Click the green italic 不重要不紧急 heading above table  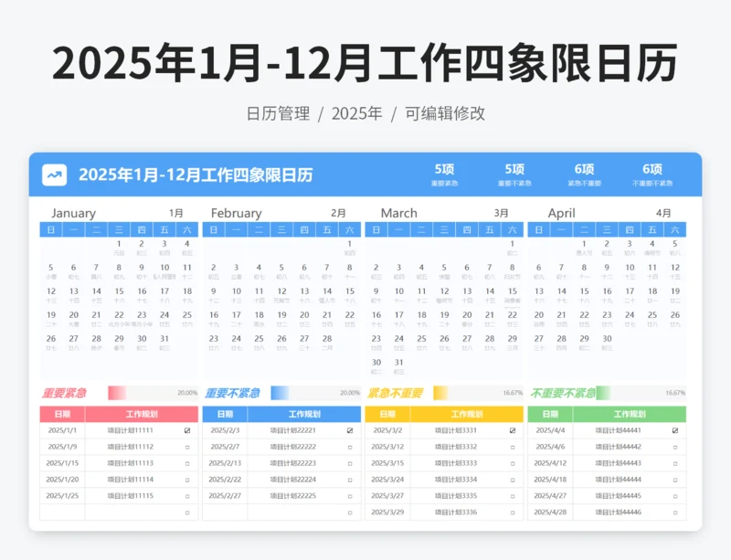pos(563,393)
